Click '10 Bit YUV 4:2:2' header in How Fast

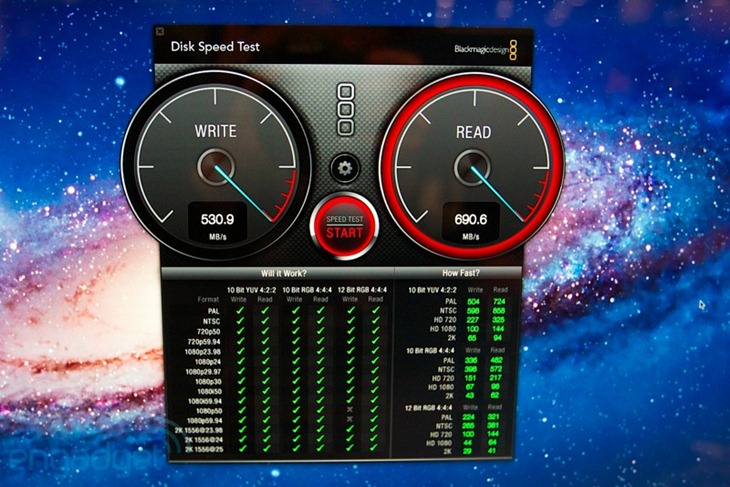coord(433,290)
